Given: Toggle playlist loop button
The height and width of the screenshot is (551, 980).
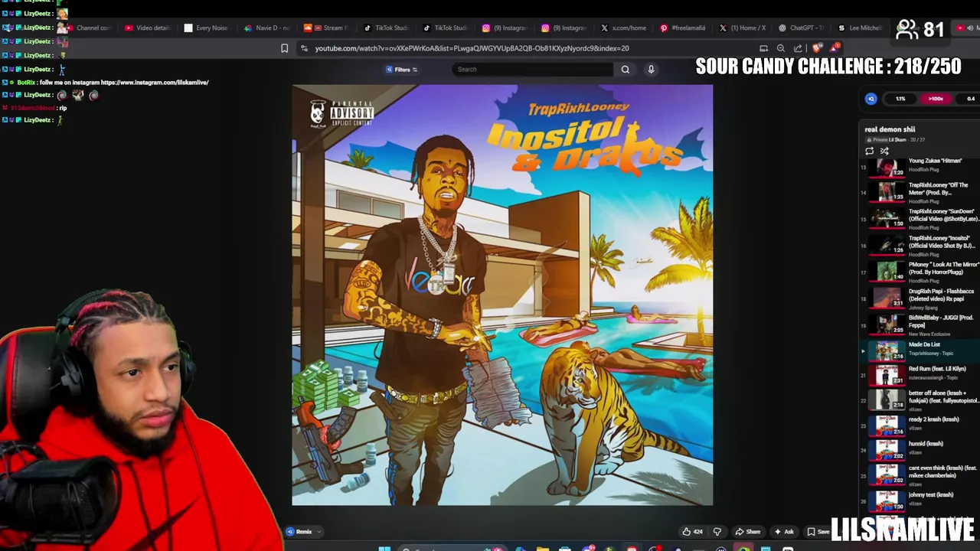Looking at the screenshot, I should pyautogui.click(x=870, y=152).
